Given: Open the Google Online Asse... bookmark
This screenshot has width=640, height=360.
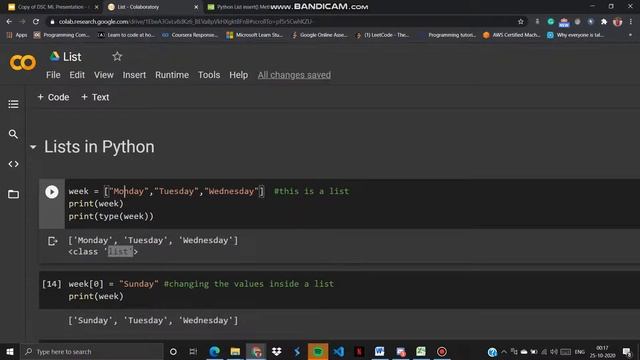Looking at the screenshot, I should click(x=320, y=35).
